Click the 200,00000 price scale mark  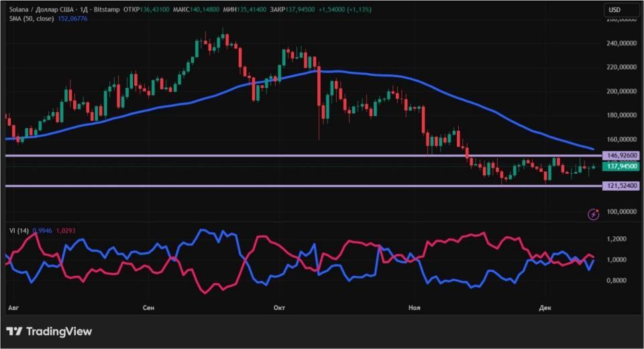[619, 91]
